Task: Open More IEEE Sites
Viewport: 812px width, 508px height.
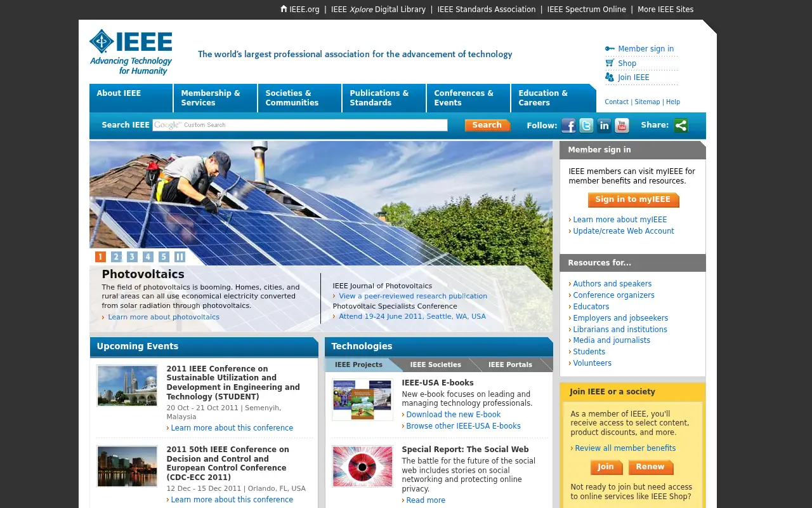Action: click(665, 10)
